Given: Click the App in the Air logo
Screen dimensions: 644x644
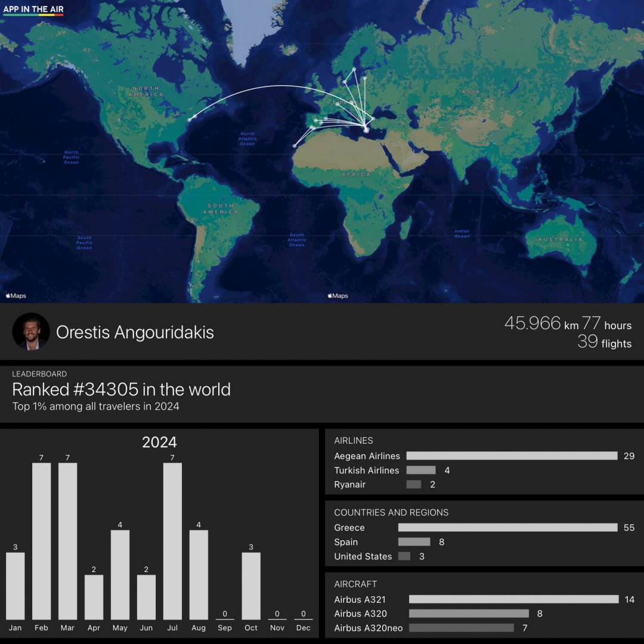Looking at the screenshot, I should 33,10.
